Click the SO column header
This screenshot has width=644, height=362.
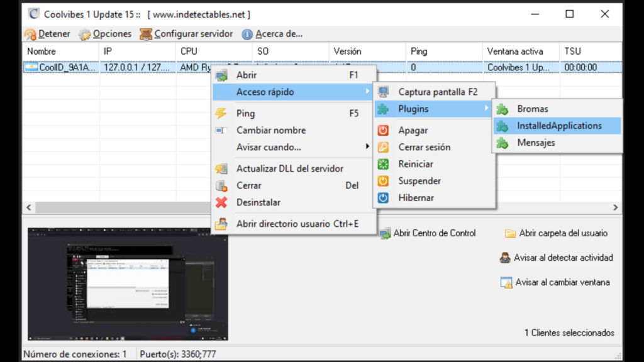[291, 52]
